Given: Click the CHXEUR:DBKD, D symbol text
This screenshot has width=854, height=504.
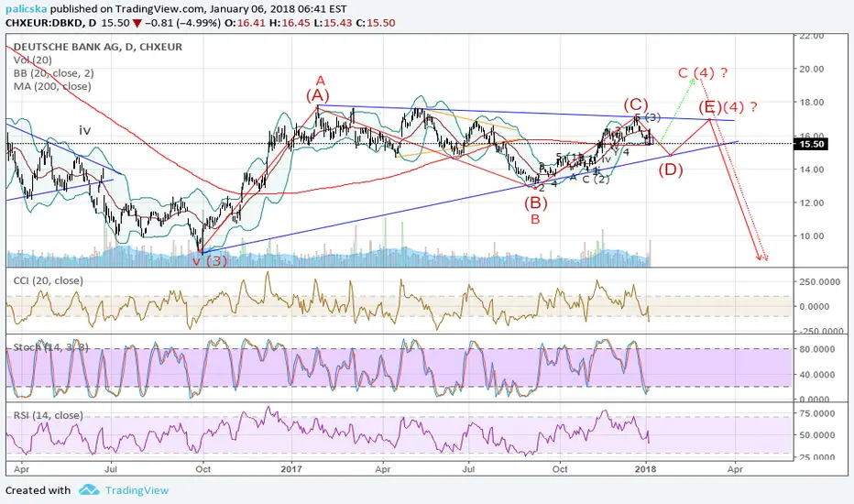Looking at the screenshot, I should (51, 23).
